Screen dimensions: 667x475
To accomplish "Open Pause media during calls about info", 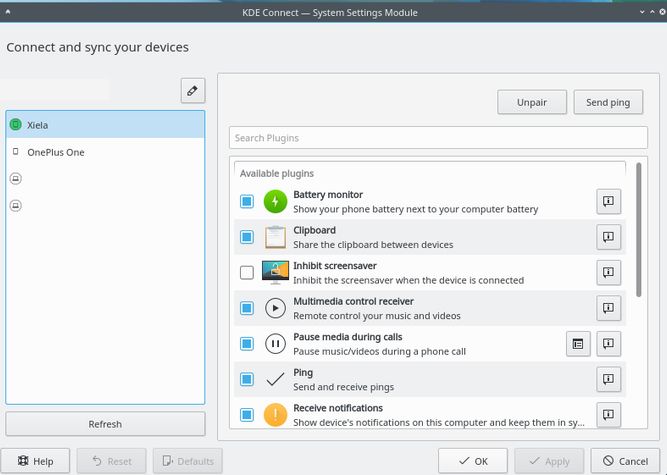I will pyautogui.click(x=608, y=344).
